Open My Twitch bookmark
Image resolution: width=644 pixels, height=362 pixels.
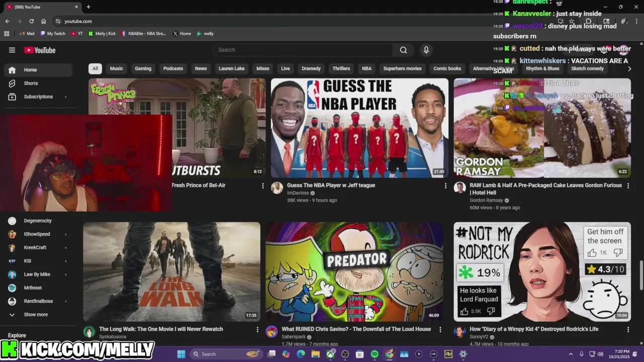click(53, 34)
